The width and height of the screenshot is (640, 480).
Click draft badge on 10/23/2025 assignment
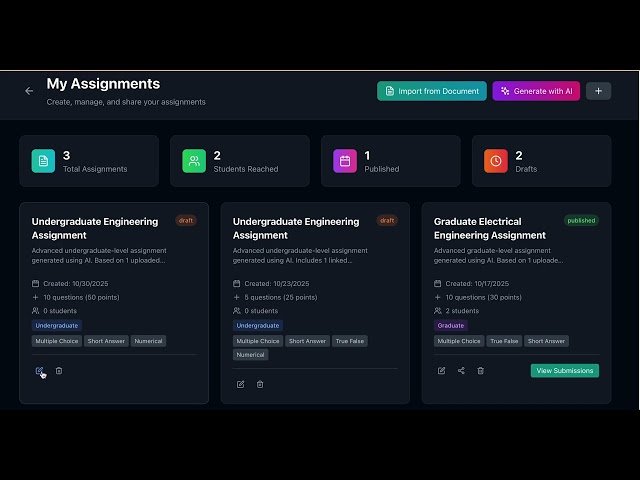387,220
